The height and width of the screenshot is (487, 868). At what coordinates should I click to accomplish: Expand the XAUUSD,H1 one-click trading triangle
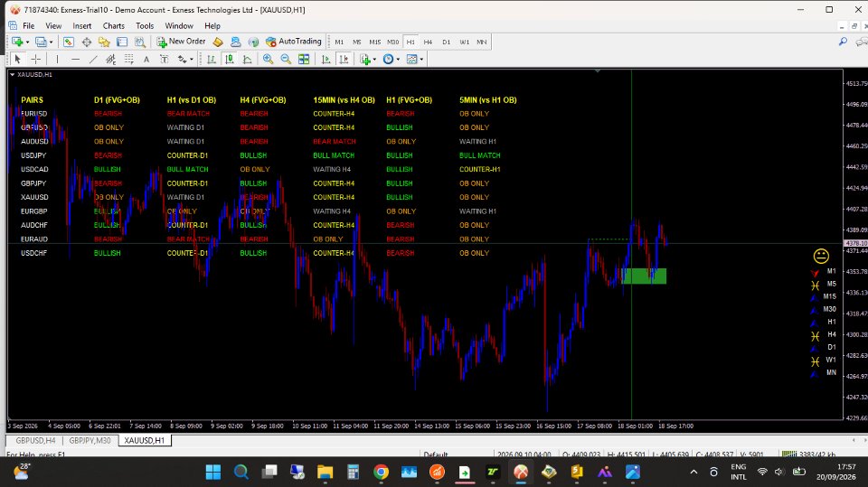(x=12, y=74)
